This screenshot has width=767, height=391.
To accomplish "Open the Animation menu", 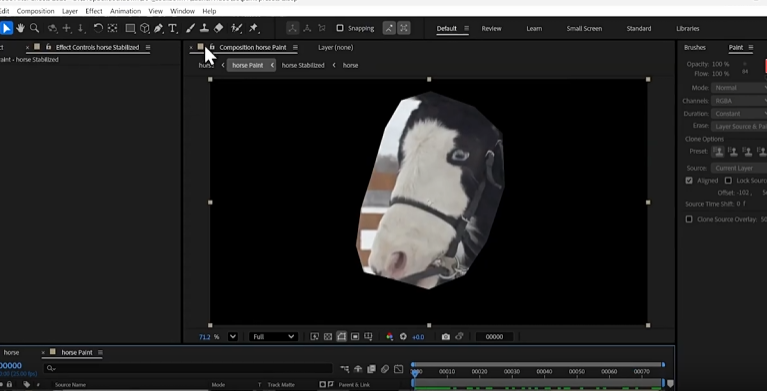I will point(126,11).
